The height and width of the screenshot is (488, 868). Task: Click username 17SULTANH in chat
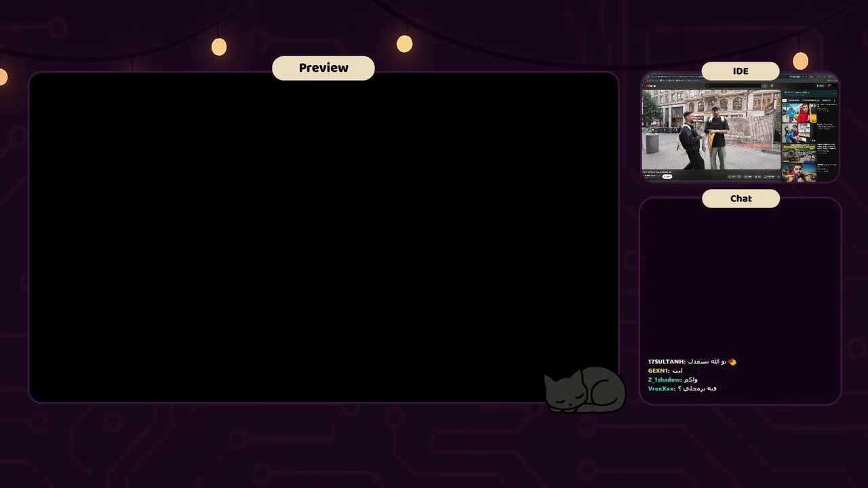pyautogui.click(x=667, y=362)
